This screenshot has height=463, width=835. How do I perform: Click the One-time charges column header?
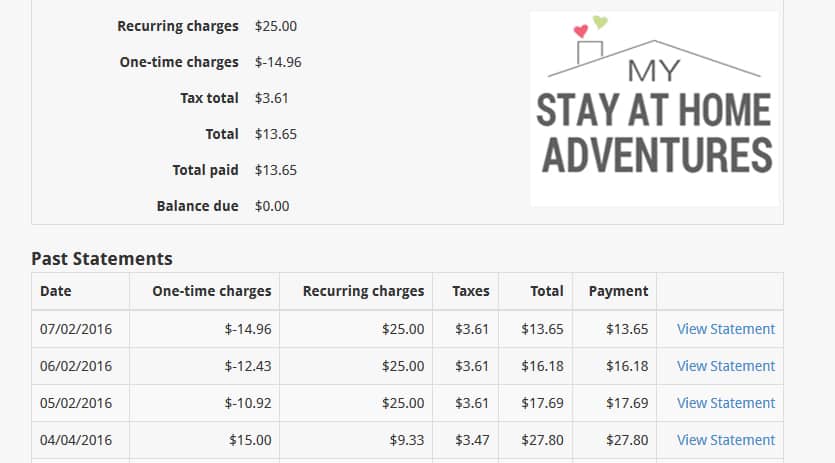(211, 291)
